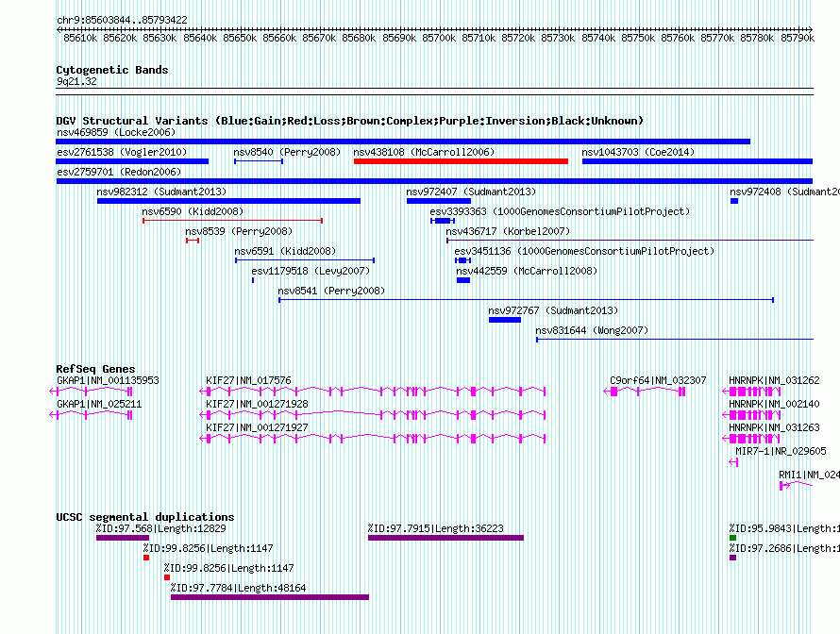Open variant esv2761538 (Vogler2010)
The image size is (840, 634).
(122, 152)
